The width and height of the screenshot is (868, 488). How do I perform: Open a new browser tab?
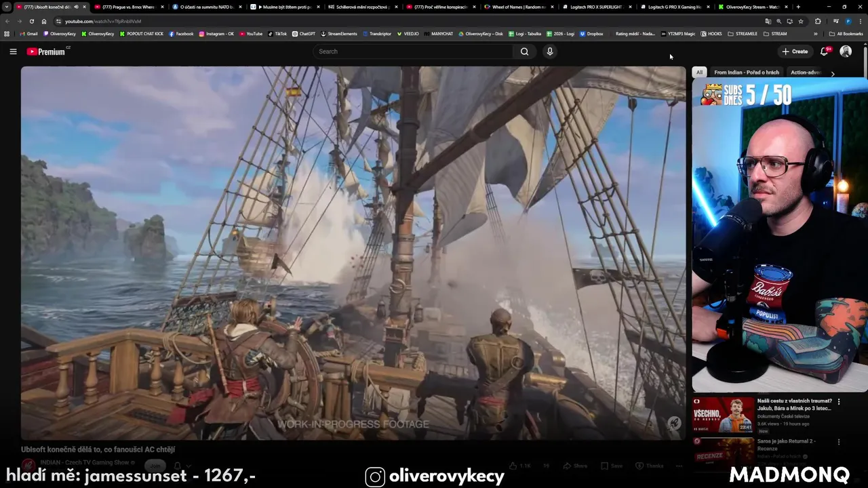pyautogui.click(x=798, y=7)
